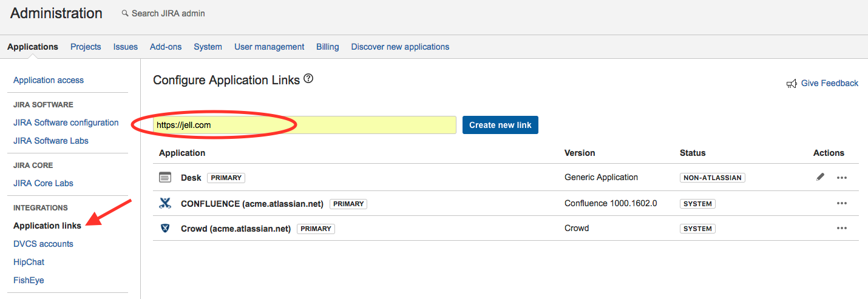This screenshot has height=299, width=868.
Task: Select the Add-ons tab
Action: (x=166, y=47)
